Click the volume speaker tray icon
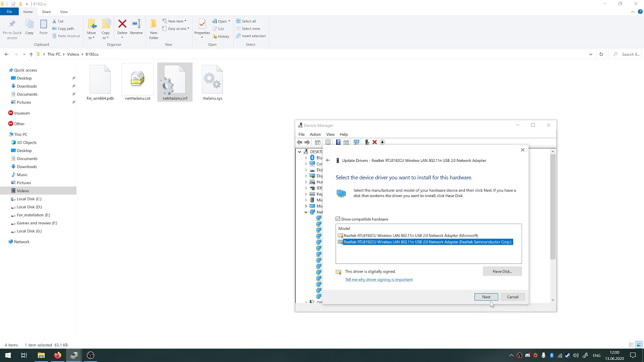Image resolution: width=644 pixels, height=362 pixels. pyautogui.click(x=576, y=355)
